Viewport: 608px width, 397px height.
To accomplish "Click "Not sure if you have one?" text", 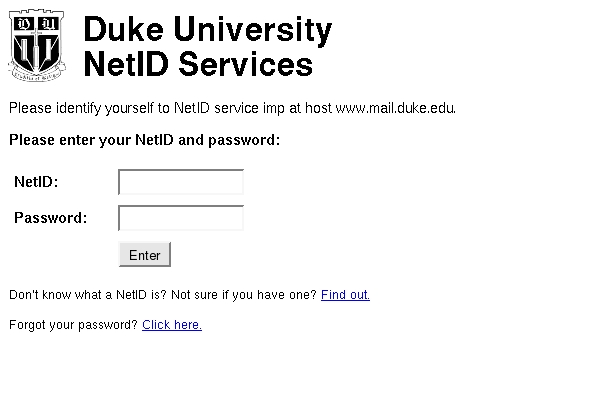I will pyautogui.click(x=244, y=295).
